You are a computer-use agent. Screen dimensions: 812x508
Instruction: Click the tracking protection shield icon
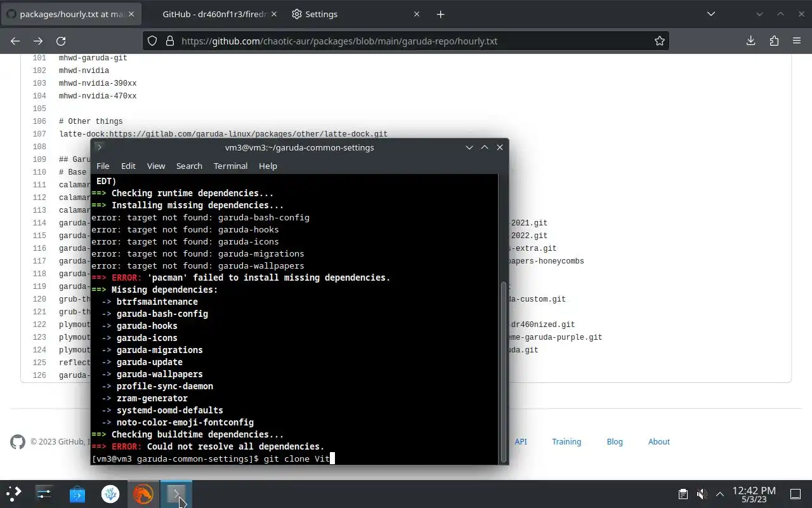pos(152,41)
